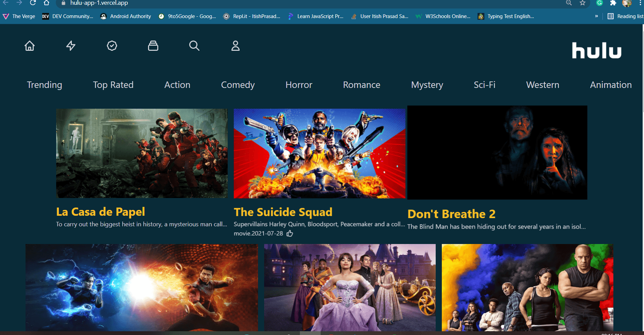Click the browser home button
This screenshot has width=644, height=335.
47,3
